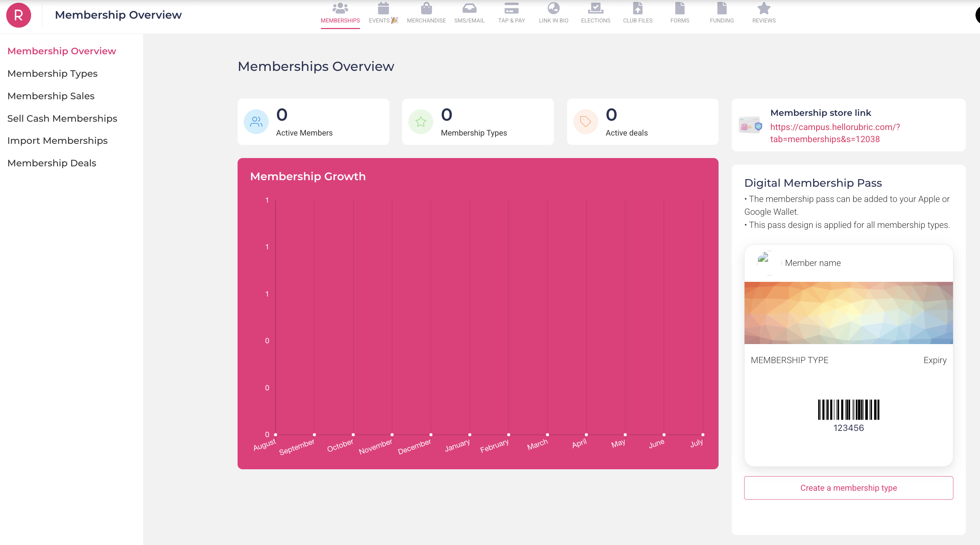
Task: Open the Funding document icon
Action: [722, 8]
